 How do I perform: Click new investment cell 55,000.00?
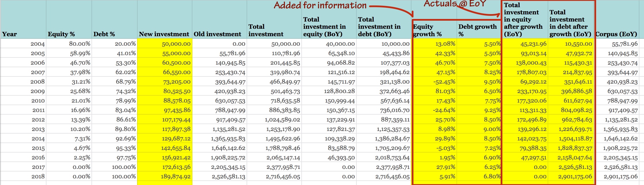pyautogui.click(x=165, y=53)
